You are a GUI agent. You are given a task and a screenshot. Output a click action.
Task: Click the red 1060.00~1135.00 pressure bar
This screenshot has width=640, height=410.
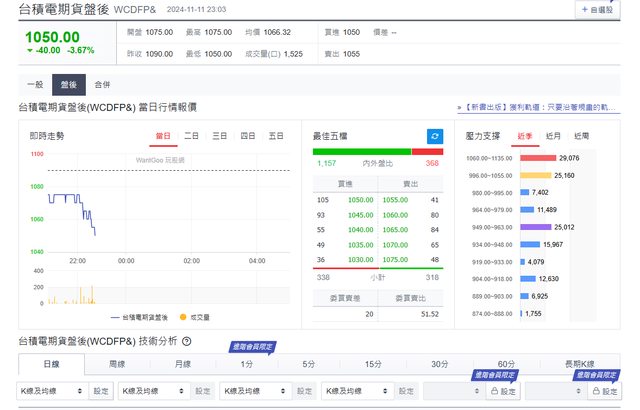(538, 158)
